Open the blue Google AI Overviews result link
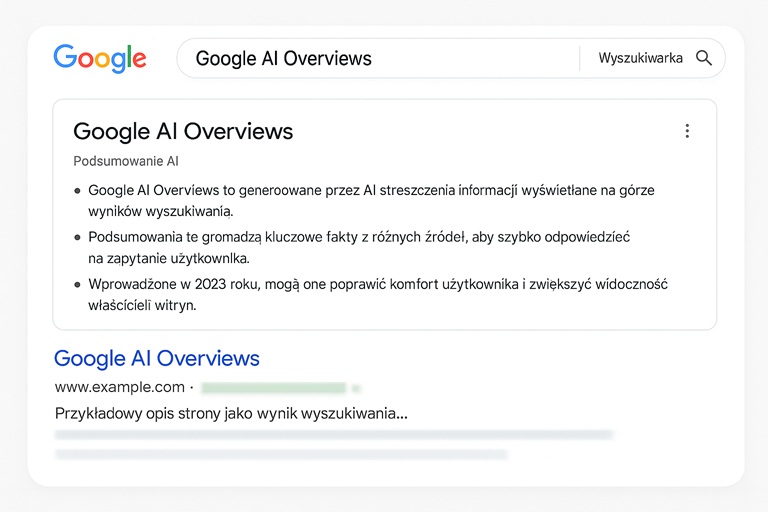The height and width of the screenshot is (512, 768). tap(157, 358)
